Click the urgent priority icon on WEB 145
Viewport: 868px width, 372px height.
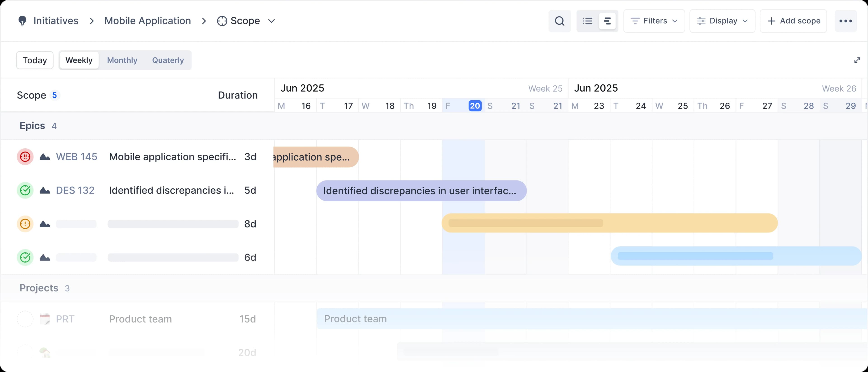pos(25,157)
